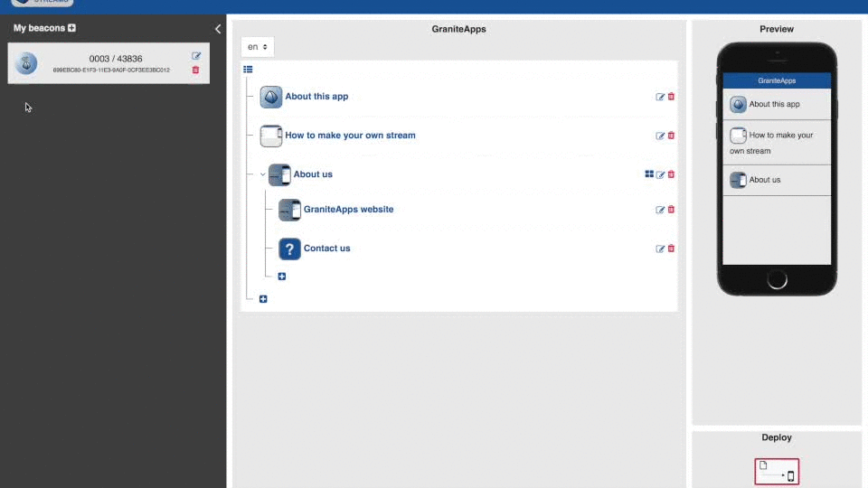Delete the About us item
868x488 pixels.
tap(671, 174)
